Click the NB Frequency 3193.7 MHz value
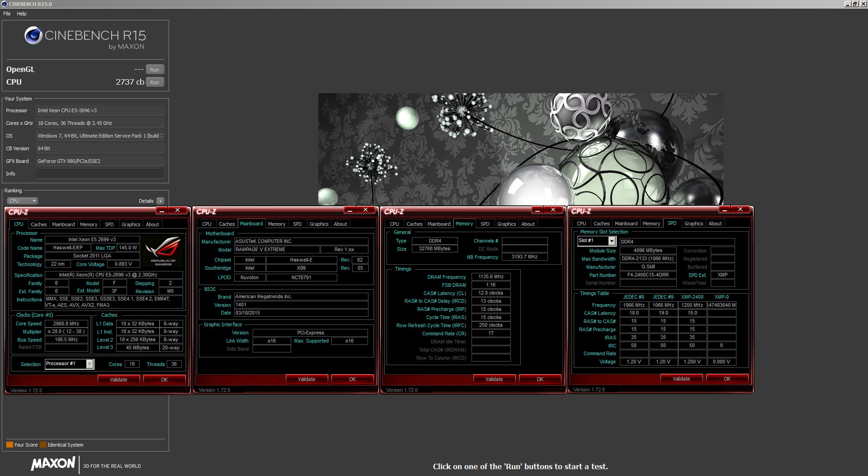868x476 pixels. [x=524, y=257]
